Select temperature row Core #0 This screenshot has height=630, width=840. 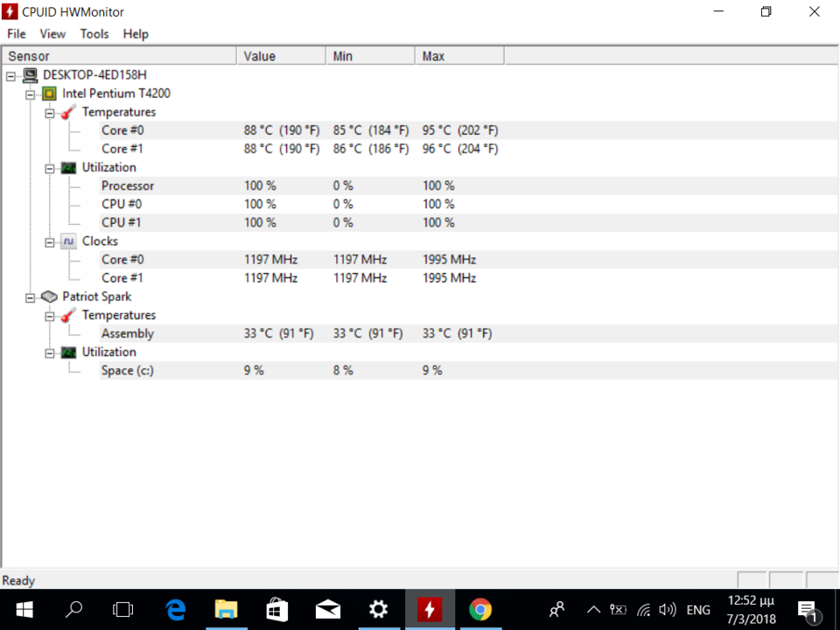click(x=469, y=130)
